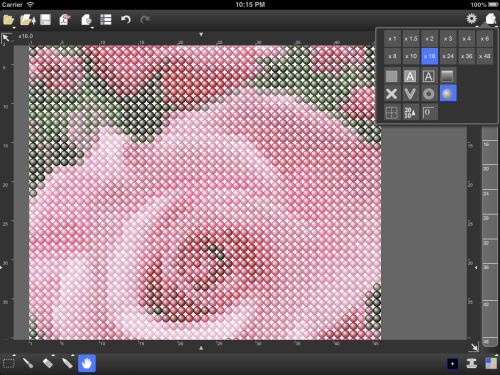The image size is (500, 375).
Task: Select the rectangular selection marquee tool
Action: click(9, 363)
